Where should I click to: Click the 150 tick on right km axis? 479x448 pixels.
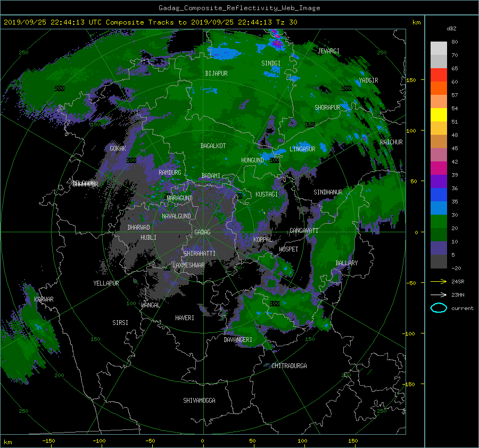pyautogui.click(x=411, y=80)
